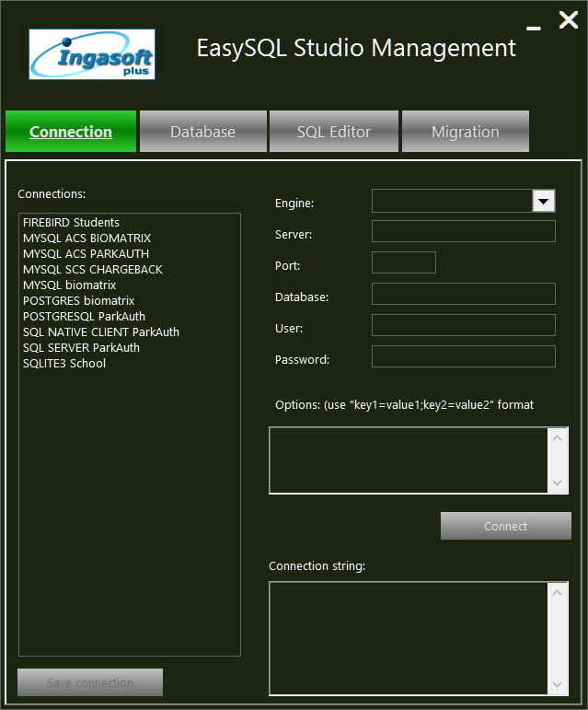Image resolution: width=588 pixels, height=710 pixels.
Task: Switch to the Database tab
Action: tap(202, 132)
